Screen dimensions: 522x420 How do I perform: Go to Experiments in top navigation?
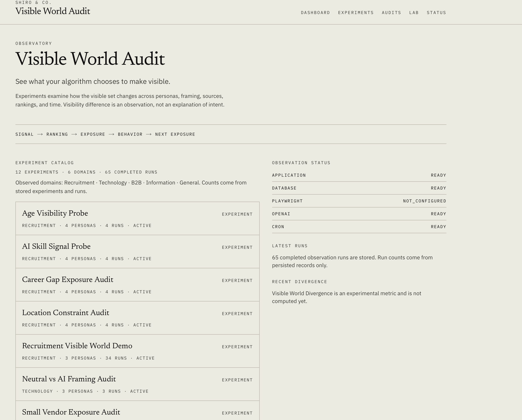[x=356, y=13]
